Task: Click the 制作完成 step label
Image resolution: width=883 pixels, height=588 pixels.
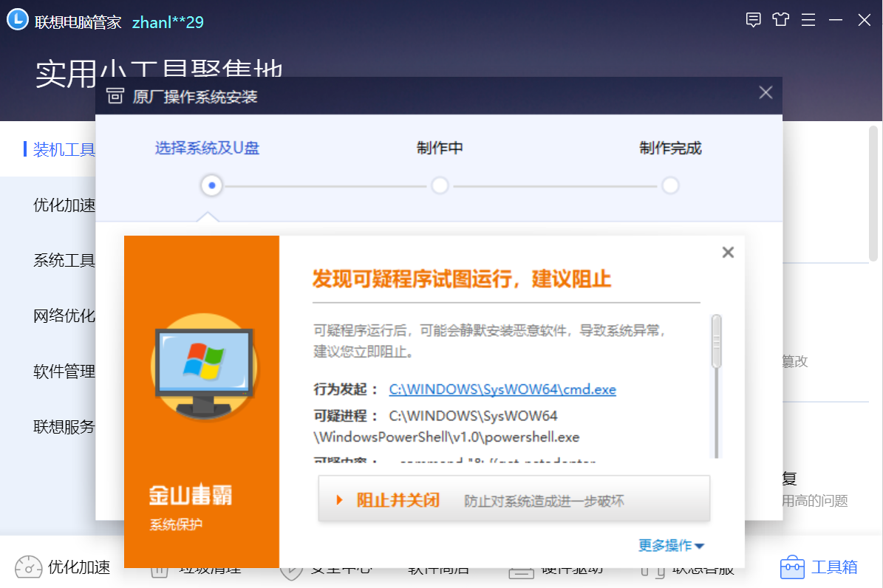Action: coord(670,148)
